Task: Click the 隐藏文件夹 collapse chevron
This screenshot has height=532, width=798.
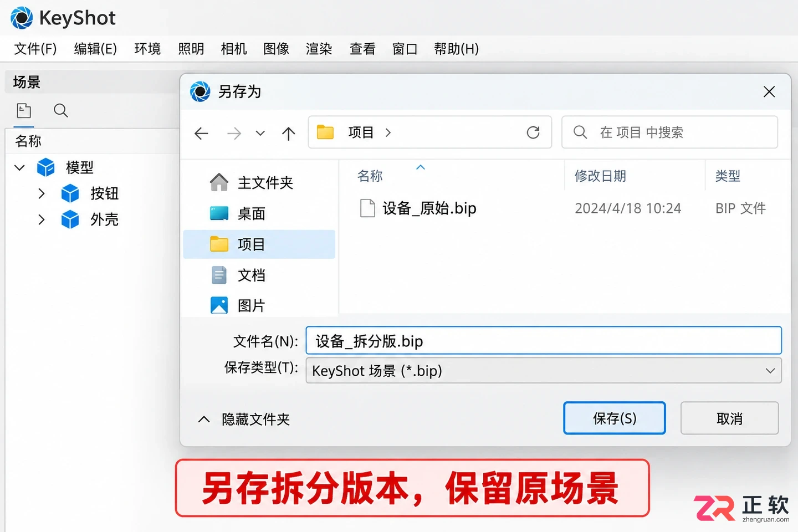Action: pyautogui.click(x=204, y=420)
